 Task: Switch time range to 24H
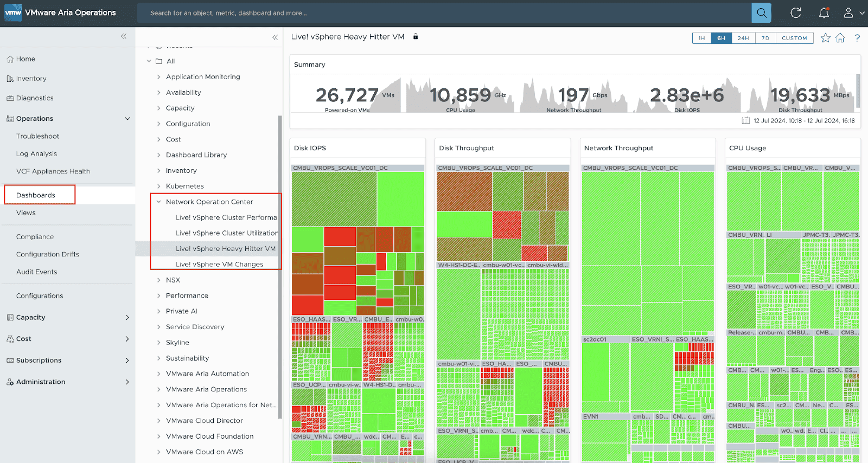point(743,38)
